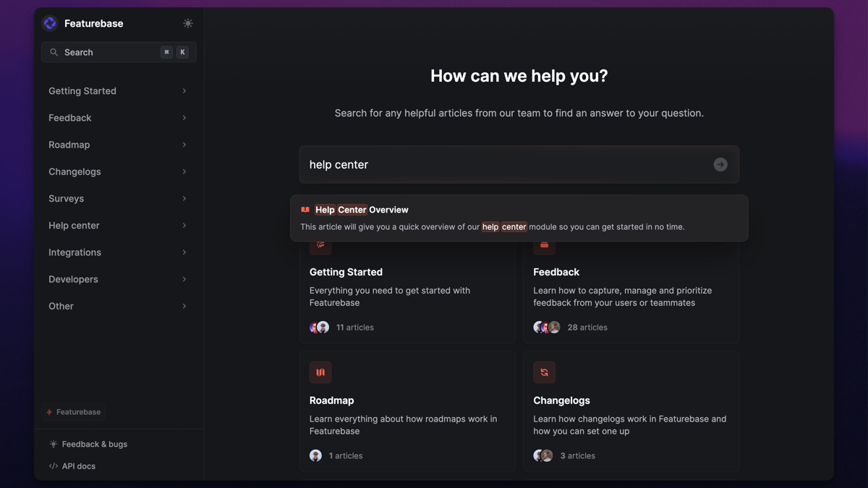Click the Changelogs card refresh icon

[544, 372]
